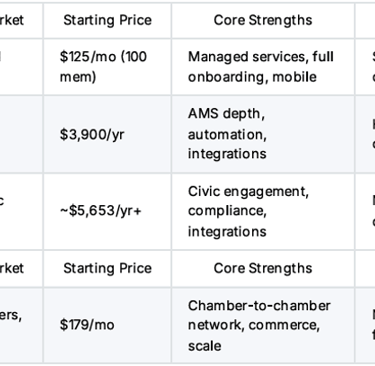375x366 pixels.
Task: Click the ~$5,653/yr+ price cell
Action: tap(107, 211)
